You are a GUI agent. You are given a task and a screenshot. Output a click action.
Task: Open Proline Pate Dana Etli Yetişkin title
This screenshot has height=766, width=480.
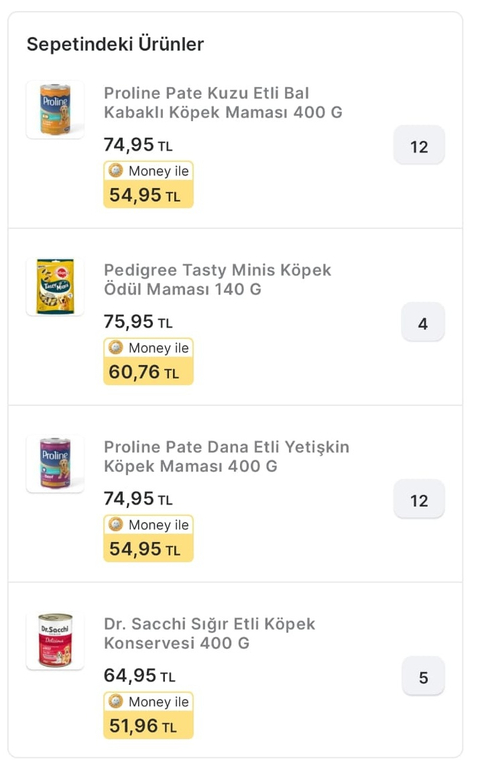point(227,456)
